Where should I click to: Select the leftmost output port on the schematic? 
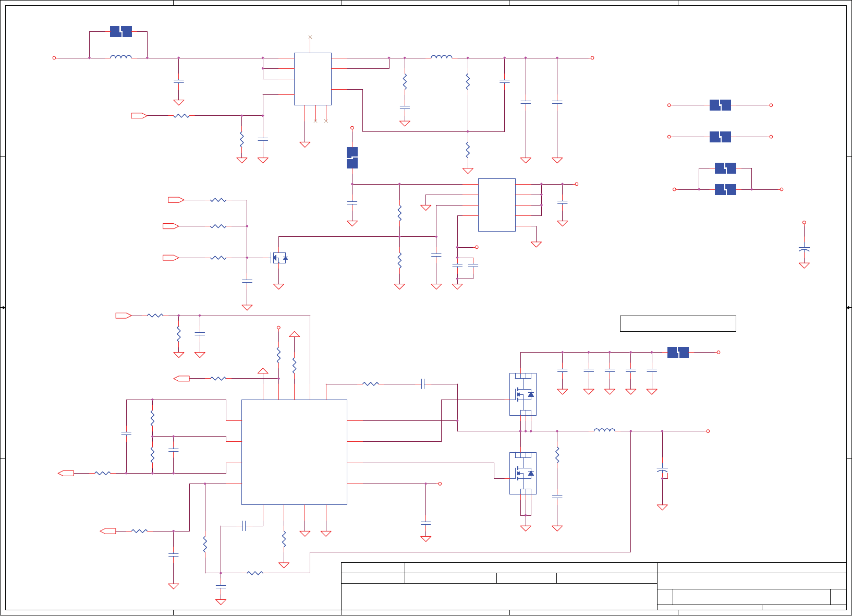click(66, 473)
